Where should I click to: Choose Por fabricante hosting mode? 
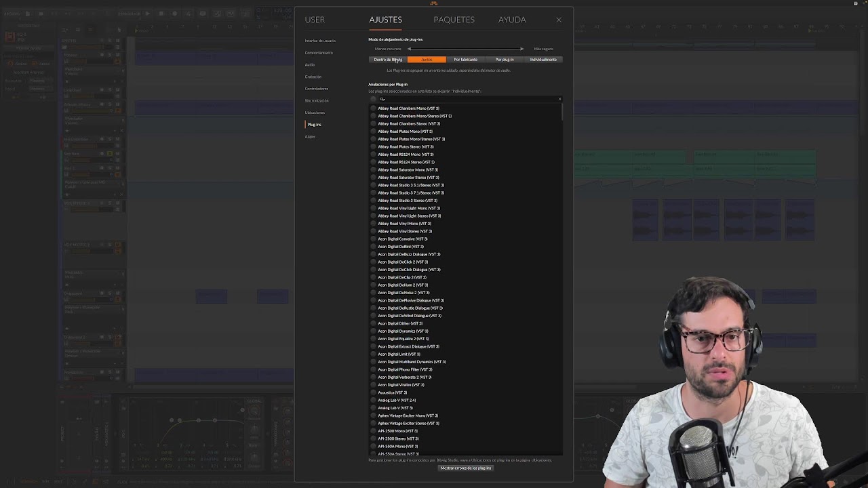[x=466, y=60]
